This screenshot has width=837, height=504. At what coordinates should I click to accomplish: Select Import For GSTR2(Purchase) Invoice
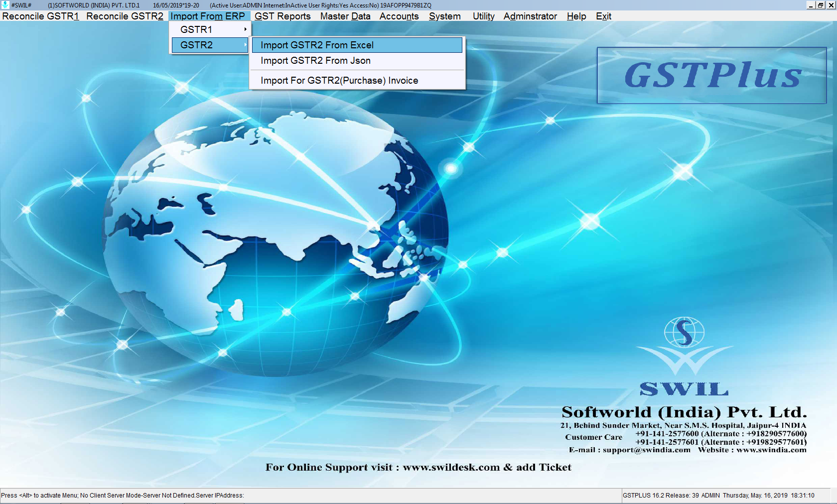pyautogui.click(x=357, y=80)
